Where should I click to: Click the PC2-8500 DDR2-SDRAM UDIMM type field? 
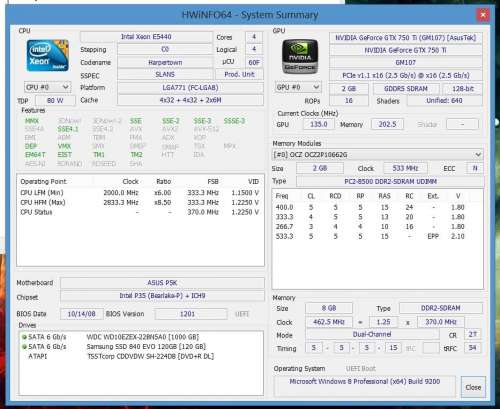[x=390, y=182]
